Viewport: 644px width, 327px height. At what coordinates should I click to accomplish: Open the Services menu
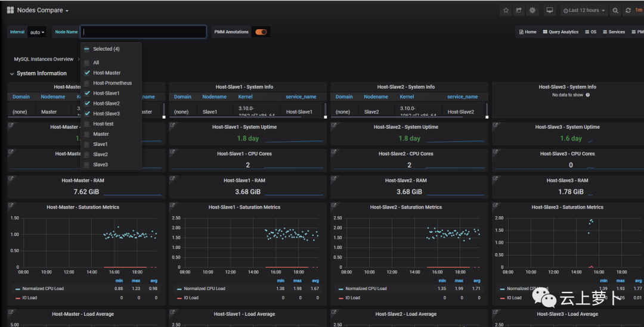[614, 32]
